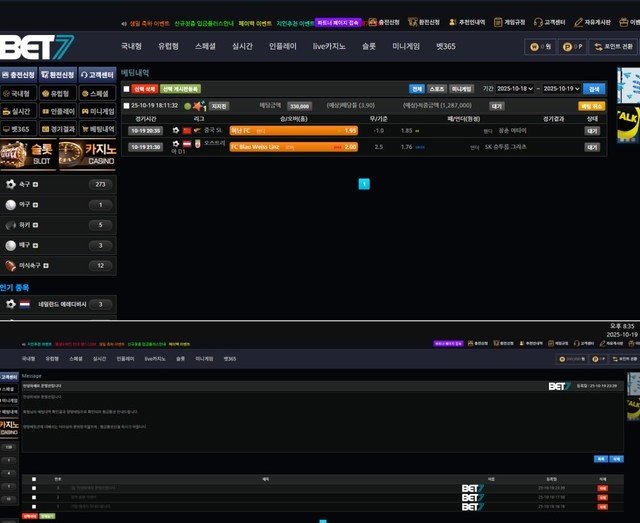Open the 스페셜 main menu item
640x523 pixels.
205,47
